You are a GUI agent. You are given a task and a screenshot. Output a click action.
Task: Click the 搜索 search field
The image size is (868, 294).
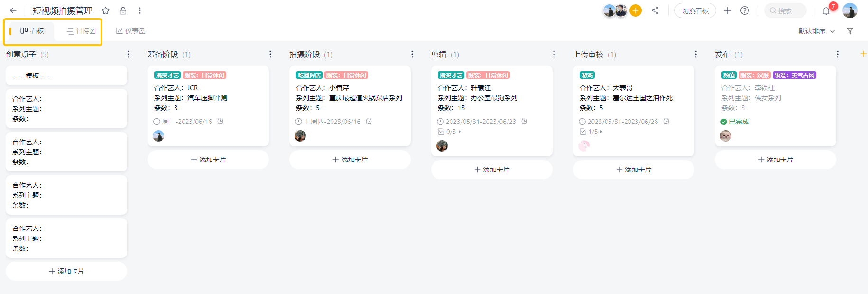click(785, 10)
